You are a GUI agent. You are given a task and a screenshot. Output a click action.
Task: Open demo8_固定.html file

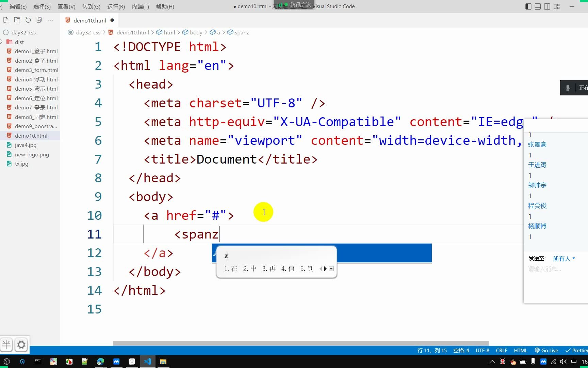click(36, 117)
